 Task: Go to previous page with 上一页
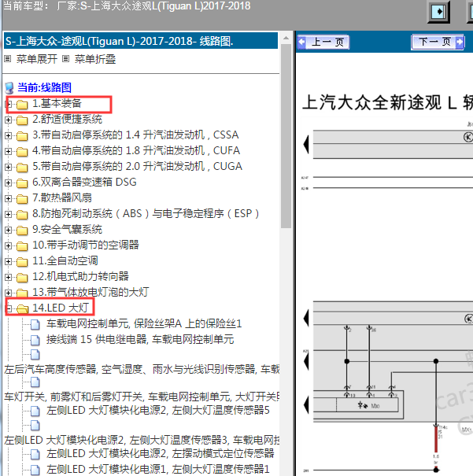(x=323, y=42)
